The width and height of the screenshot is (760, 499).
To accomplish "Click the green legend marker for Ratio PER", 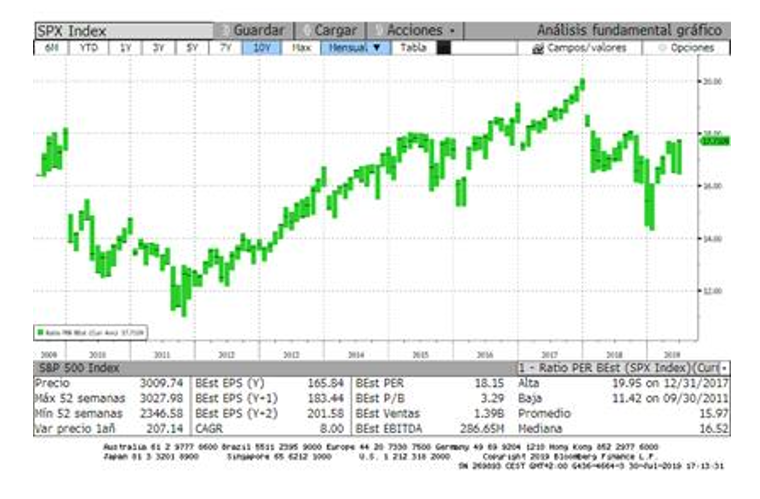I will [x=41, y=333].
